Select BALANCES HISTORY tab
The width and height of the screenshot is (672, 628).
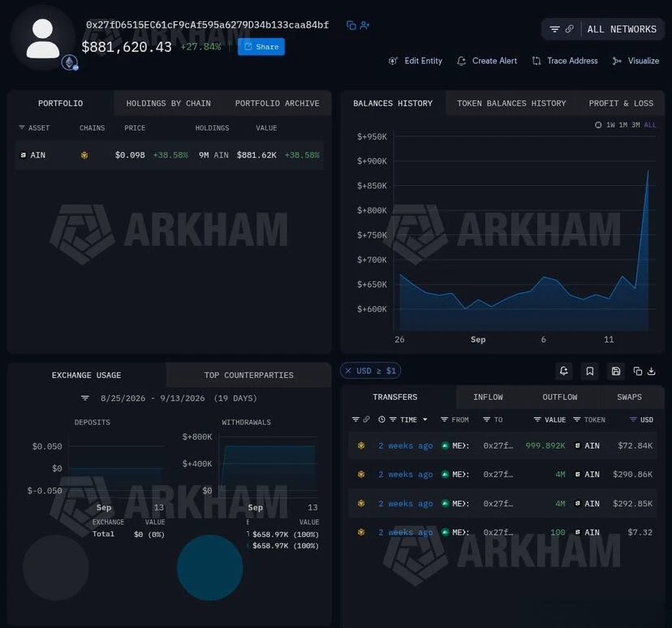pos(393,103)
